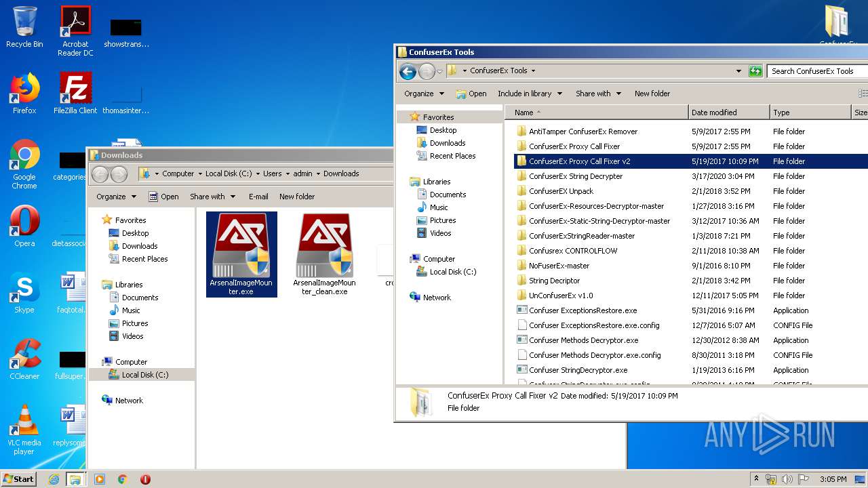868x488 pixels.
Task: Click E-mail in the Downloads toolbar
Action: [258, 197]
